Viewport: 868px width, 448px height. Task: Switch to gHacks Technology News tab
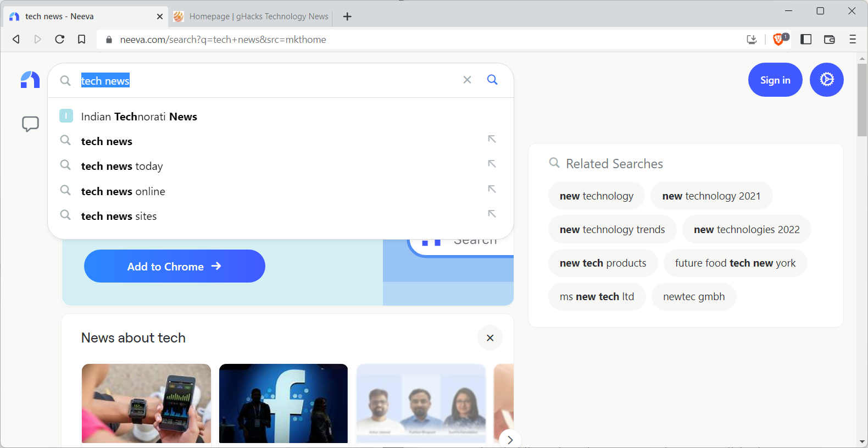tap(253, 16)
